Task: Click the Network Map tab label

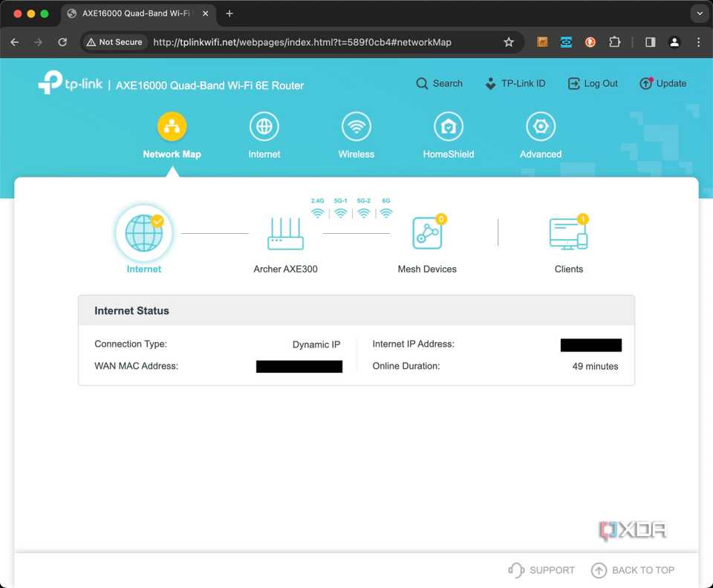Action: tap(172, 154)
